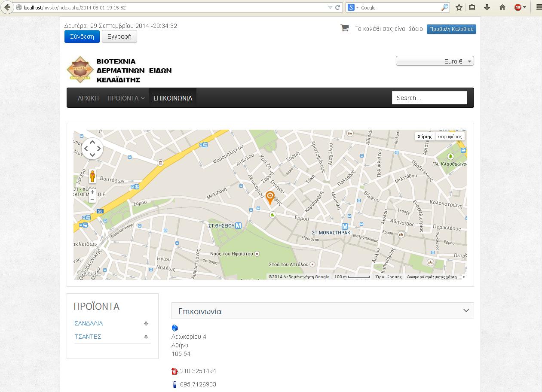Switch map to Δορυφόρος satellite view
Image resolution: width=542 pixels, height=392 pixels.
tap(450, 137)
